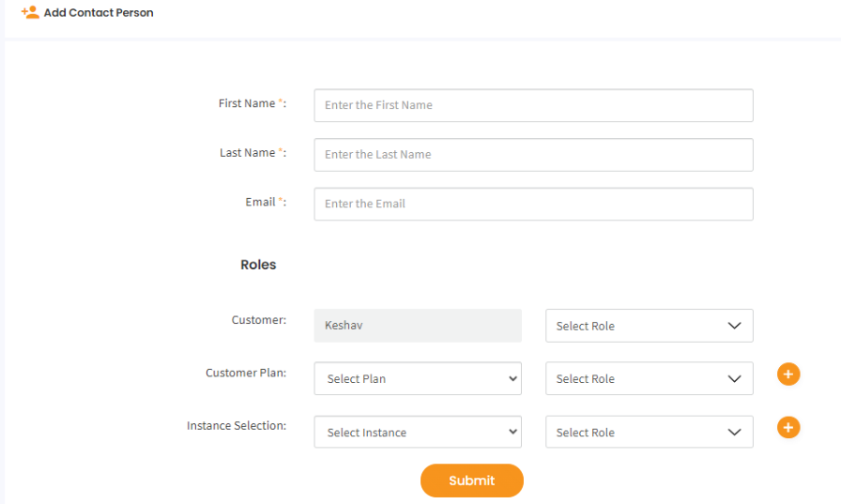Click the First Name label

pos(247,103)
